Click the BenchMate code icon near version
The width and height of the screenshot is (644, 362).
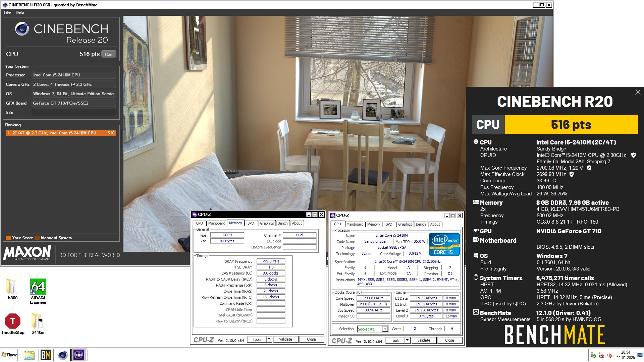pyautogui.click(x=476, y=312)
